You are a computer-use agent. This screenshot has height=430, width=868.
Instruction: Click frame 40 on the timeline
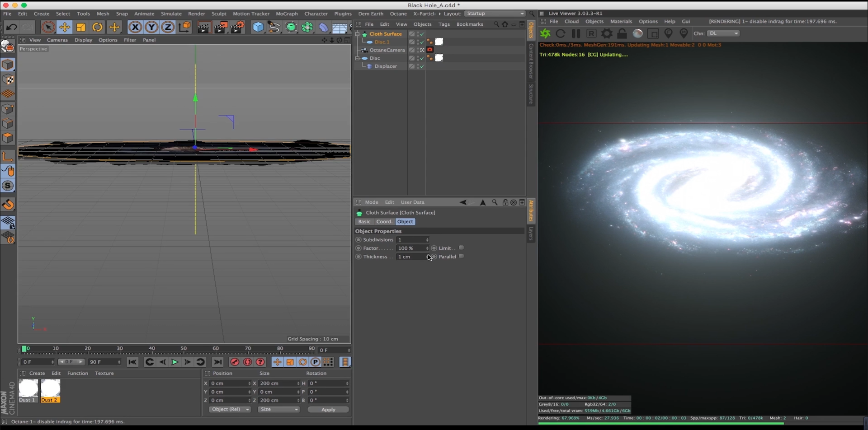(152, 349)
